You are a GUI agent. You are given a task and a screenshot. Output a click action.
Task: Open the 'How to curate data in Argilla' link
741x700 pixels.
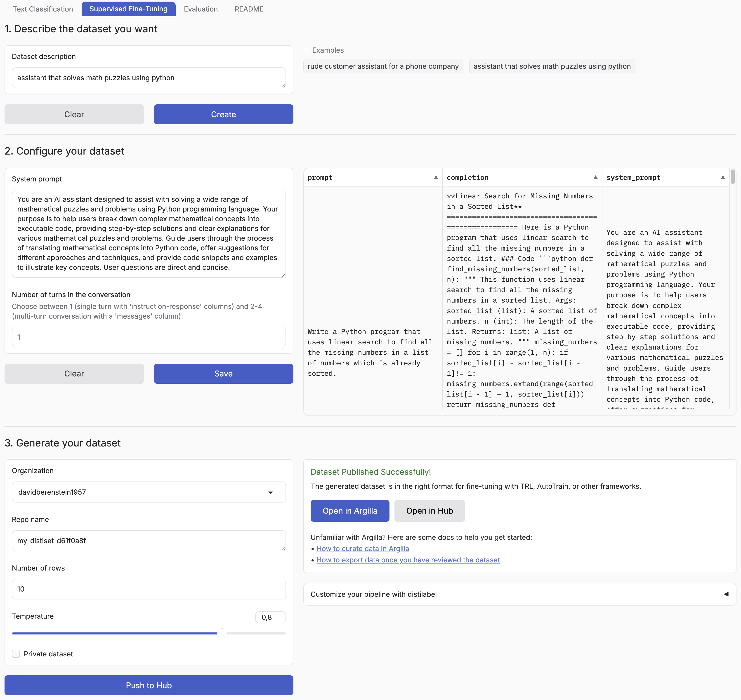(x=362, y=549)
